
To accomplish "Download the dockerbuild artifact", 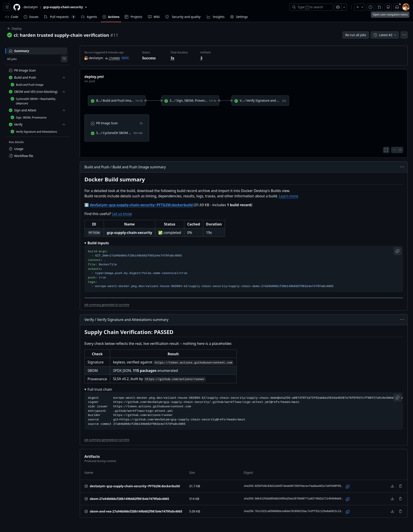I will [392, 486].
